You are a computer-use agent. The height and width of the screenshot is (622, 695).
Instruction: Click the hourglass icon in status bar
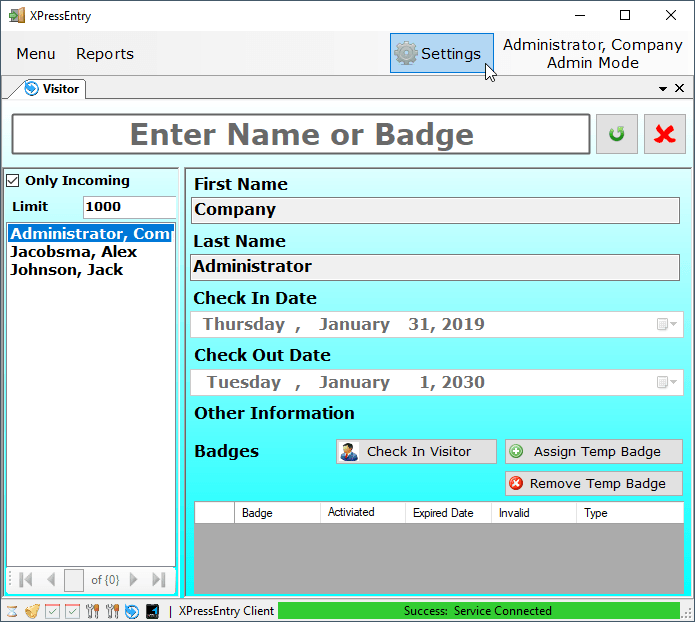(12, 611)
